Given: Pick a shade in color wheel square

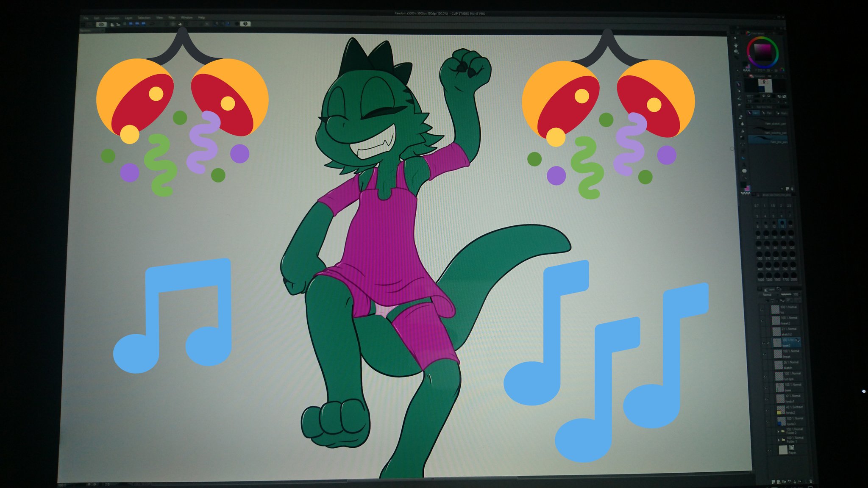Looking at the screenshot, I should pyautogui.click(x=762, y=53).
